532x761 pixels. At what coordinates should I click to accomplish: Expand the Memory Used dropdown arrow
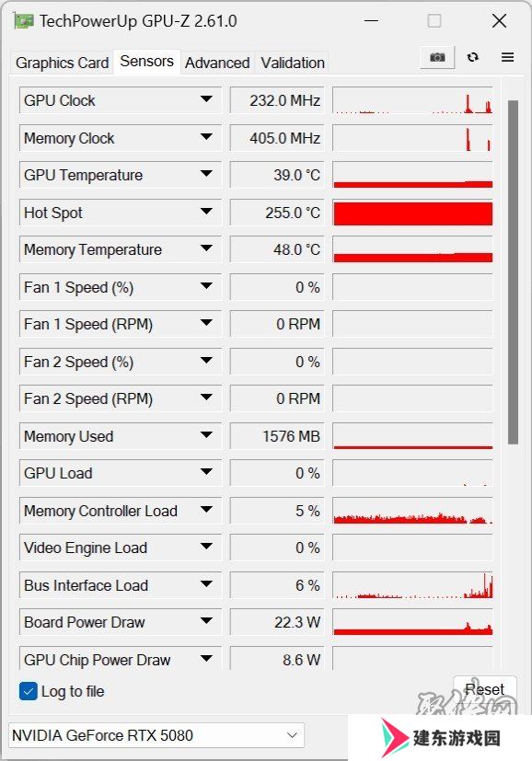coord(206,435)
